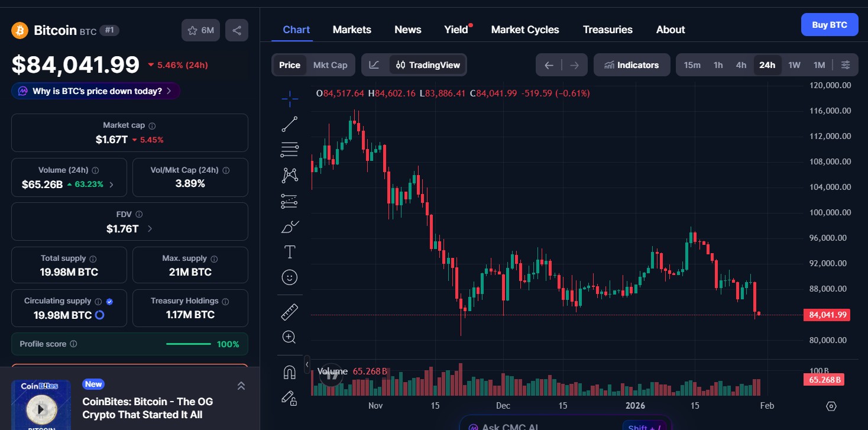
Task: Click the Buy BTC button
Action: point(829,24)
